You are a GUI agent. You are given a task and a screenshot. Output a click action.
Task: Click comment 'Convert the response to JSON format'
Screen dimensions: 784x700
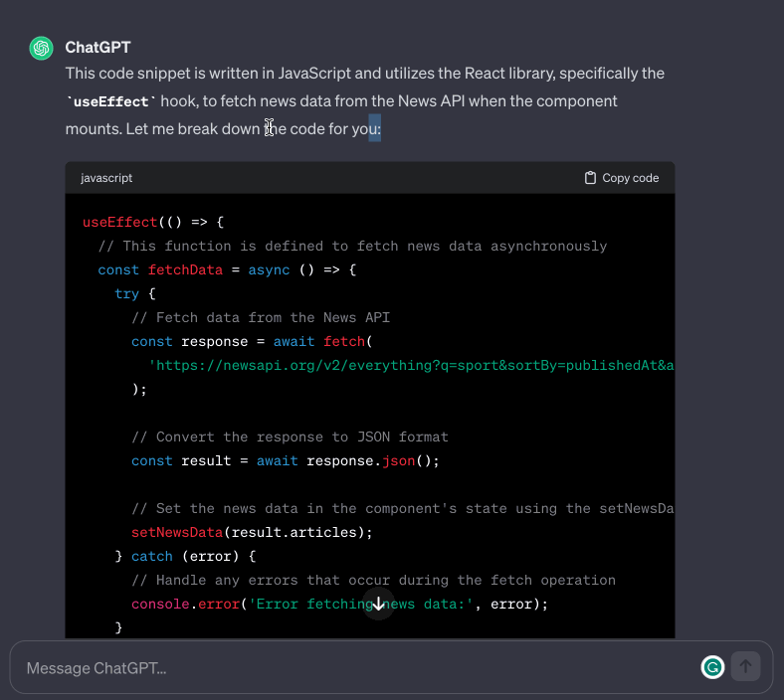point(290,437)
